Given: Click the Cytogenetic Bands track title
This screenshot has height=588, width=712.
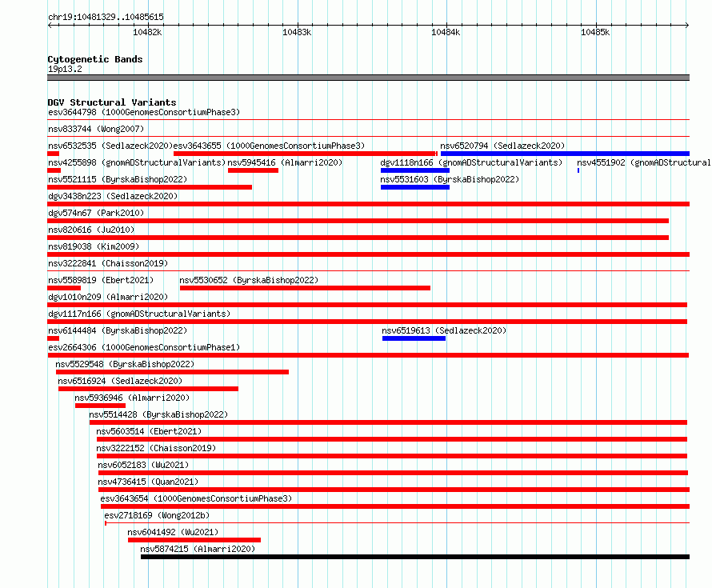Looking at the screenshot, I should pyautogui.click(x=95, y=59).
